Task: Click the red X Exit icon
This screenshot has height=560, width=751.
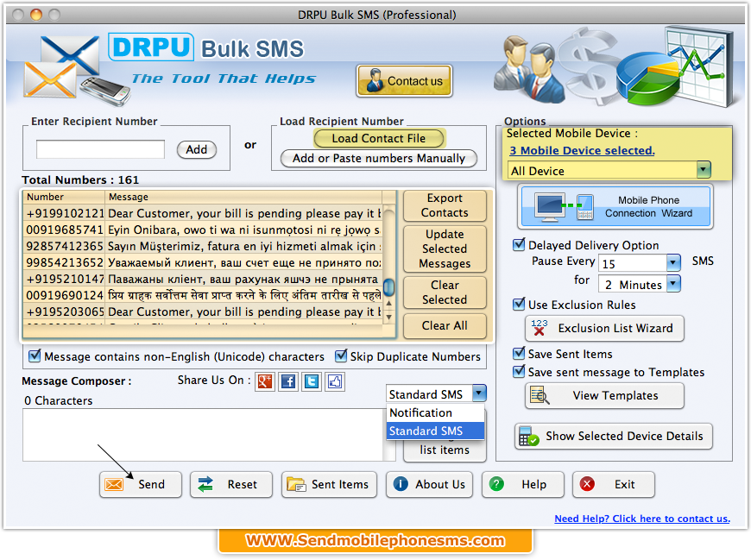Action: 587,484
